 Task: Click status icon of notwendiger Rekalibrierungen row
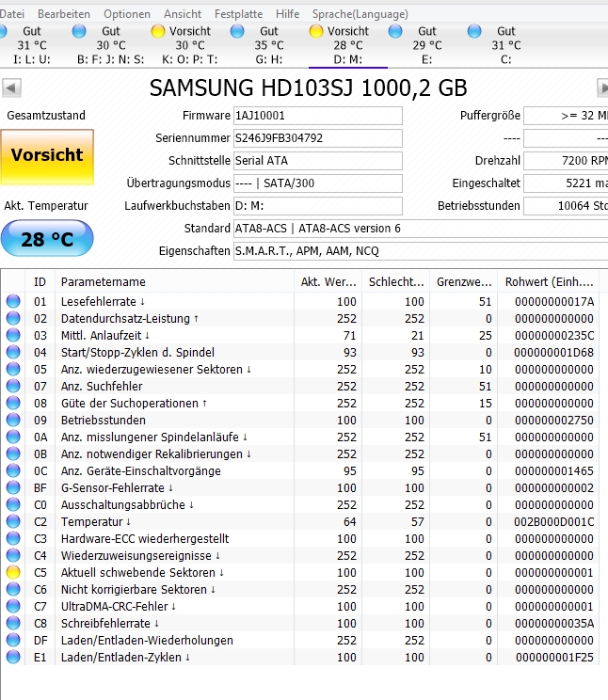coord(13,454)
